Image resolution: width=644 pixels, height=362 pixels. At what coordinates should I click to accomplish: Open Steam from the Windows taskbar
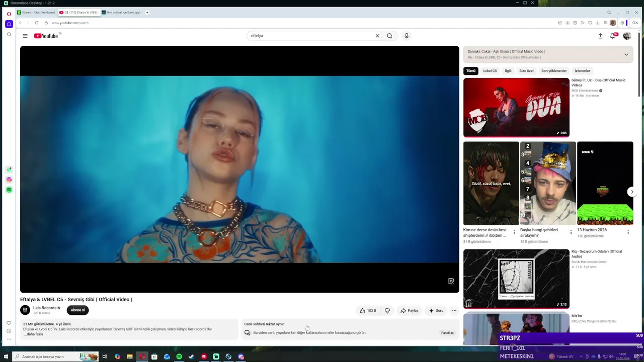point(191,356)
